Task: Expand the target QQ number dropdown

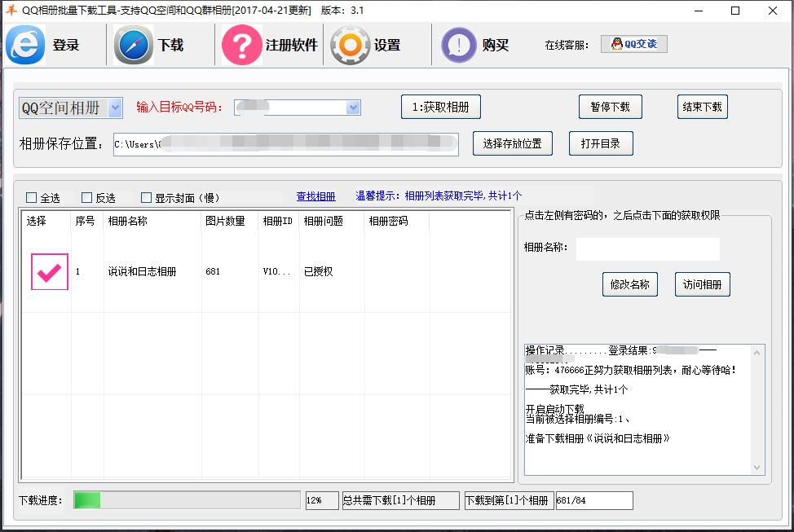Action: point(352,107)
